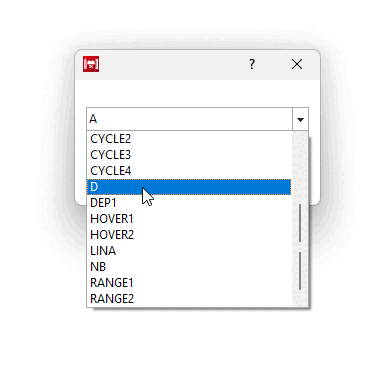Select RANGE1 from the list
Viewport: 391px width, 367px height.
coord(189,283)
